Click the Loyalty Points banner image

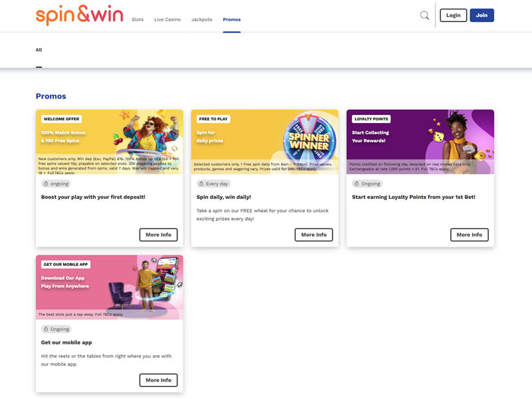click(x=420, y=142)
